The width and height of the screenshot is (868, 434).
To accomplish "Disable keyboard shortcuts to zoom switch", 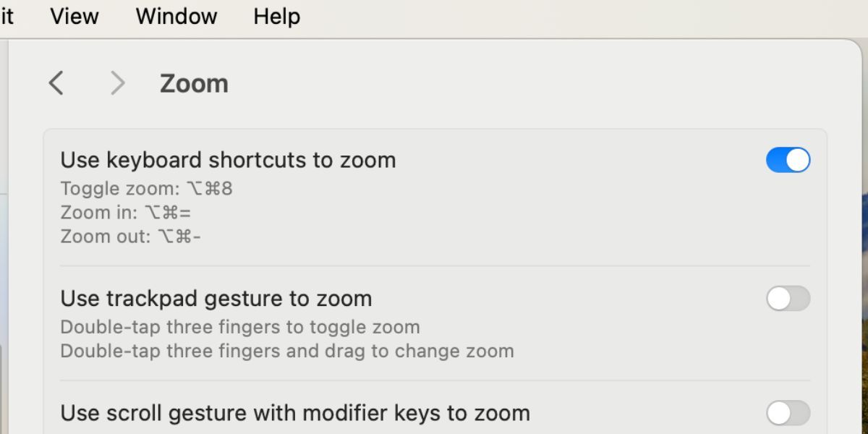I will click(x=788, y=160).
